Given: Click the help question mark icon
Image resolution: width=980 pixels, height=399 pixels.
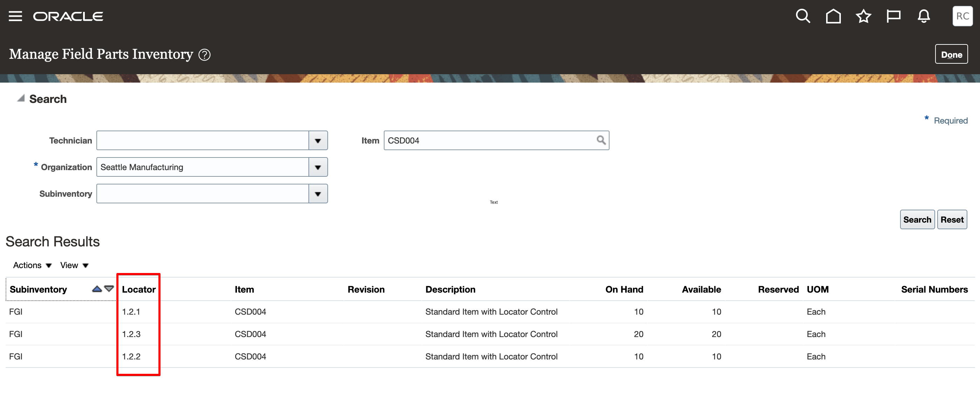Looking at the screenshot, I should pyautogui.click(x=204, y=55).
